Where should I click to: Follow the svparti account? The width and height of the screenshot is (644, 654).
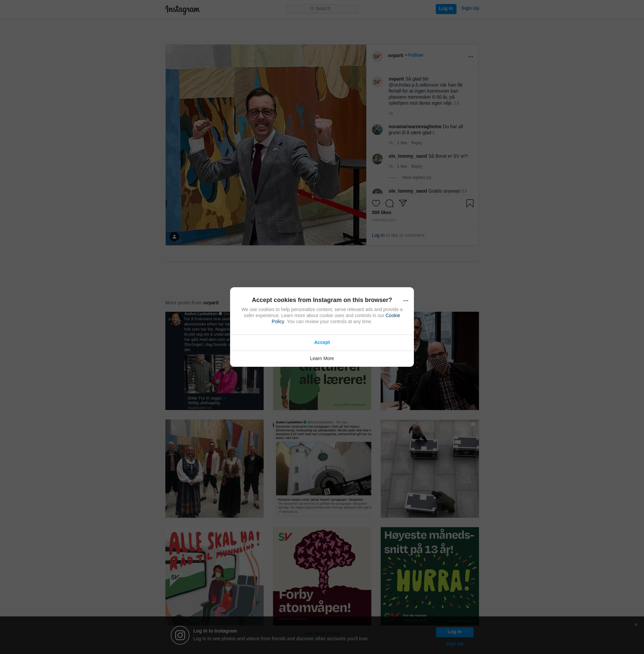415,55
